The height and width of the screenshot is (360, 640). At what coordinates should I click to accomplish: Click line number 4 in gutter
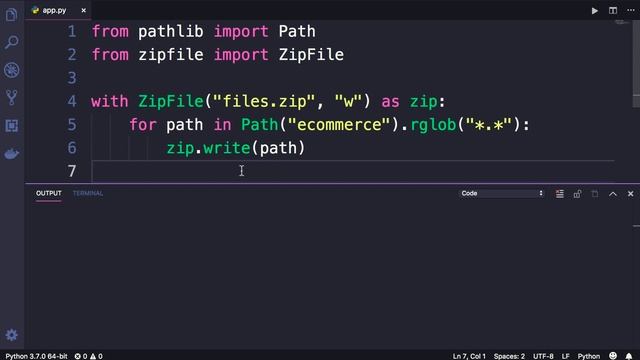point(72,101)
